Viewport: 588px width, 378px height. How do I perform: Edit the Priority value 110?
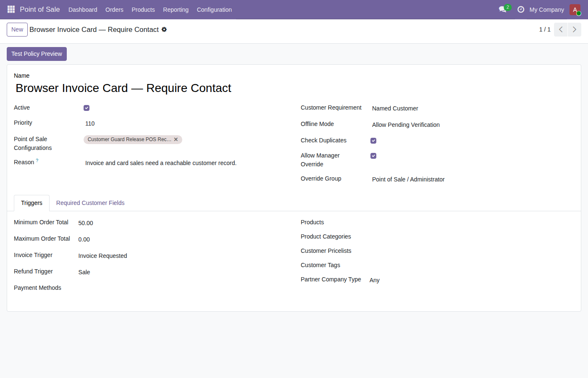tap(186, 123)
